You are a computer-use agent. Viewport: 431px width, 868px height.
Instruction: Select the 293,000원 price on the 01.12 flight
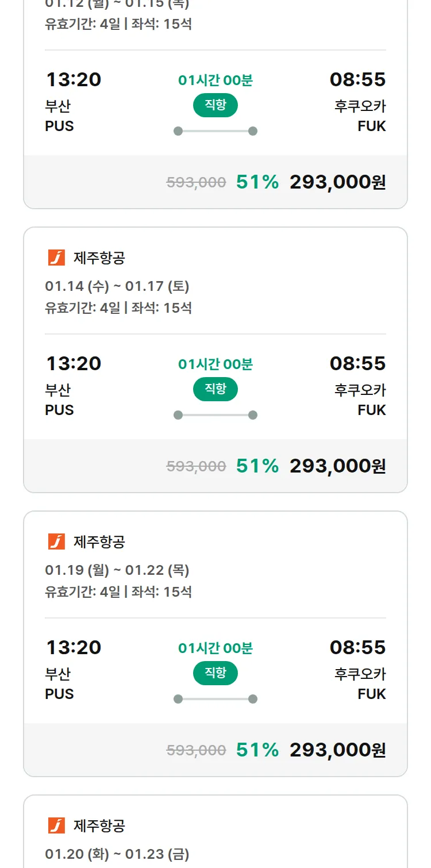pos(337,182)
